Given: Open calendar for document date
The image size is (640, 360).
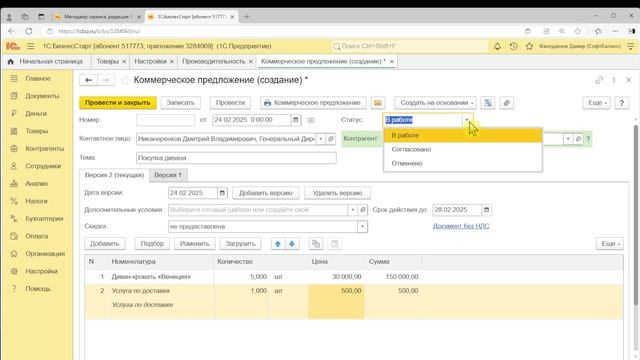Looking at the screenshot, I should [296, 120].
